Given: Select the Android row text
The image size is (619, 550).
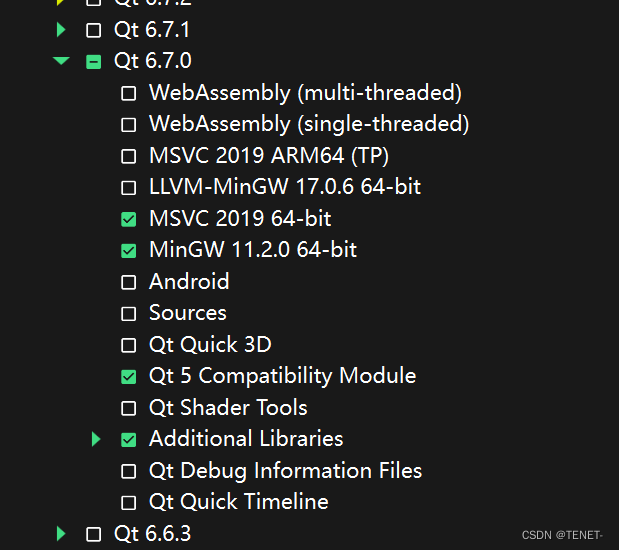Looking at the screenshot, I should click(x=189, y=282).
